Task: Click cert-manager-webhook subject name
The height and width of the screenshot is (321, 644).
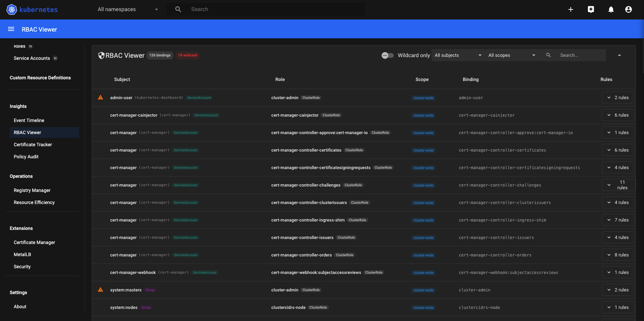Action: tap(133, 272)
